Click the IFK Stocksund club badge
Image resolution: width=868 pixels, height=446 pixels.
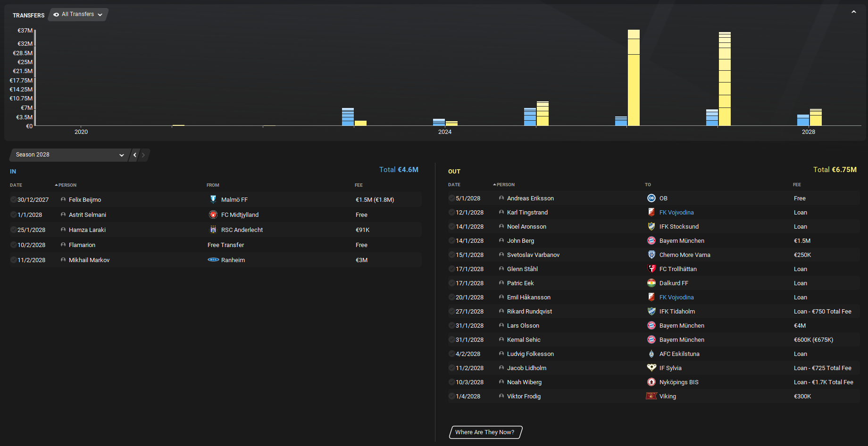651,226
